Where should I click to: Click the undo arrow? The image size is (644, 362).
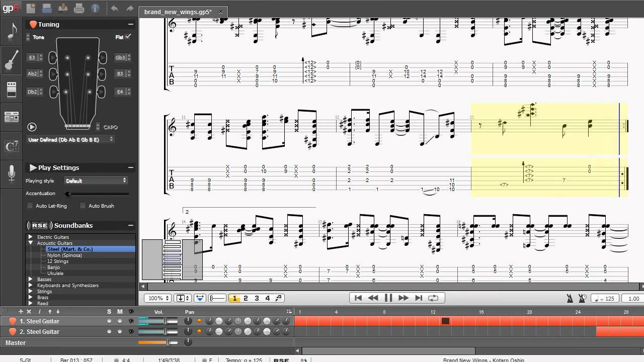click(115, 8)
